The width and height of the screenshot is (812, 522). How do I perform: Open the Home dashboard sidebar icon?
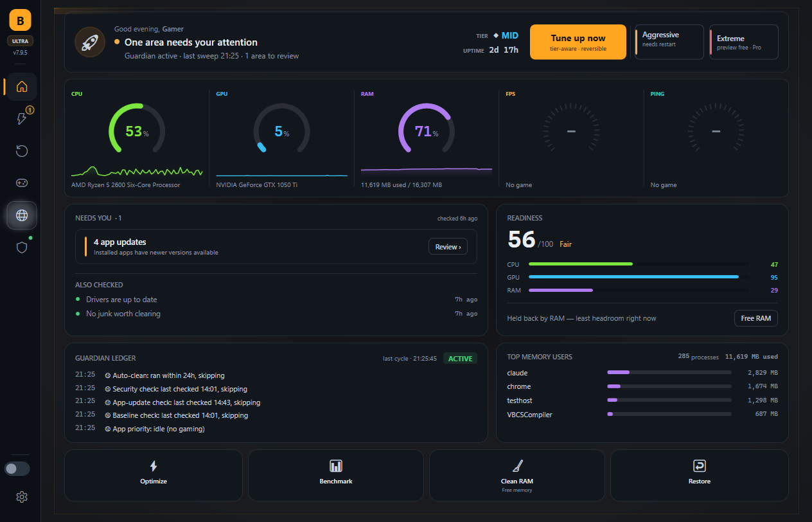coord(22,87)
